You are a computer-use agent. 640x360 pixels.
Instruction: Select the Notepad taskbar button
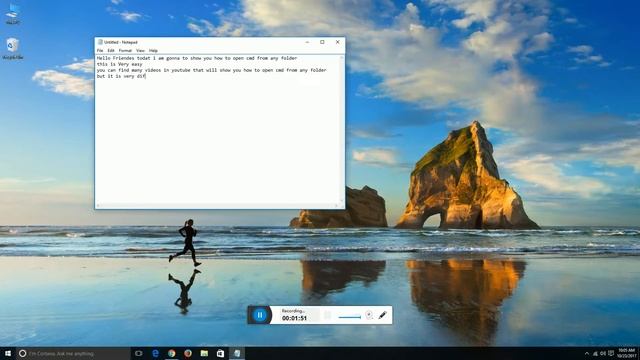(237, 353)
